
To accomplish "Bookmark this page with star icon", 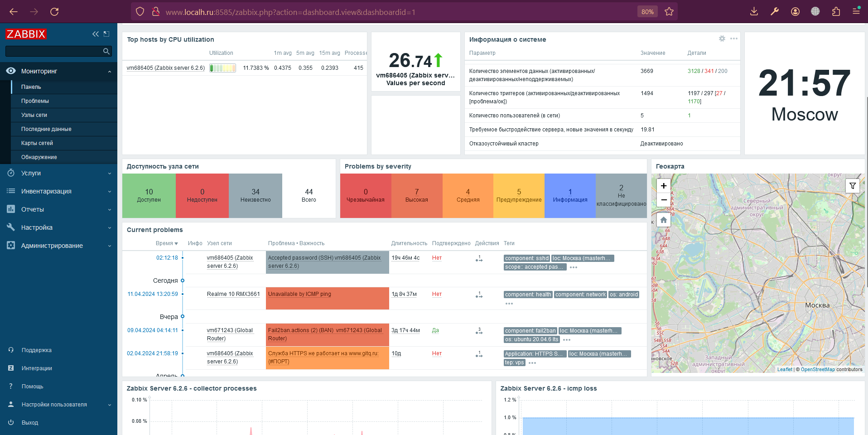I will [x=669, y=12].
